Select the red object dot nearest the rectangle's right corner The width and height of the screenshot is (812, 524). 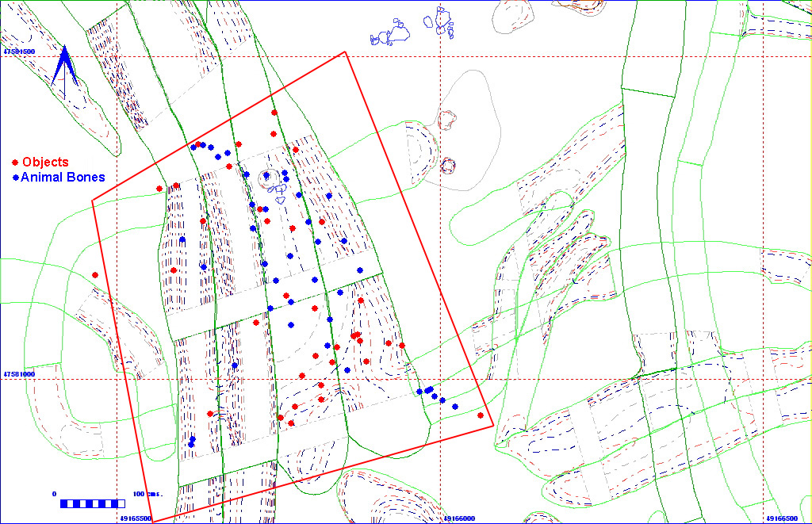(x=481, y=415)
